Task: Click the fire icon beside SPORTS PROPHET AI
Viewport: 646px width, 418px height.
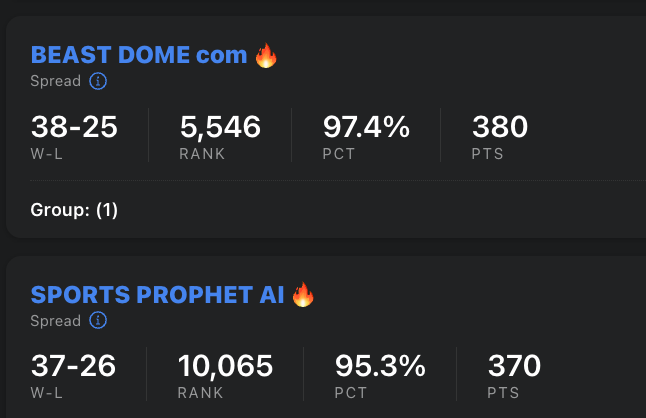Action: [x=303, y=294]
